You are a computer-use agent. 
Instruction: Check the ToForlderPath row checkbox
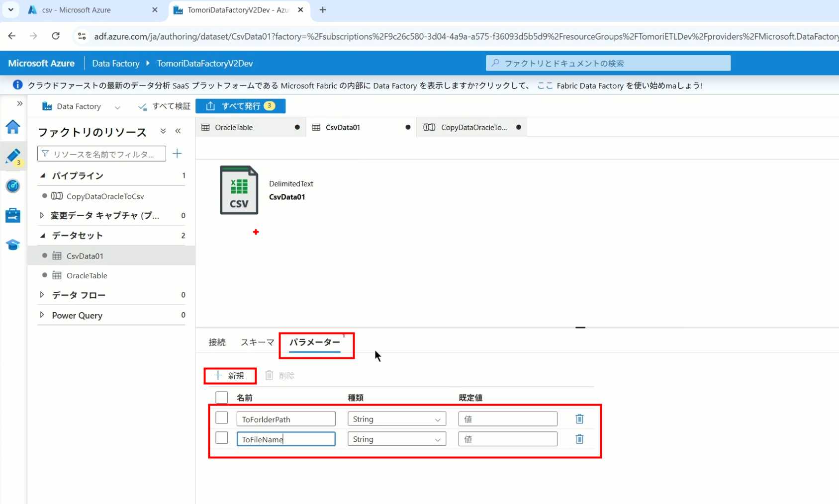(x=222, y=418)
